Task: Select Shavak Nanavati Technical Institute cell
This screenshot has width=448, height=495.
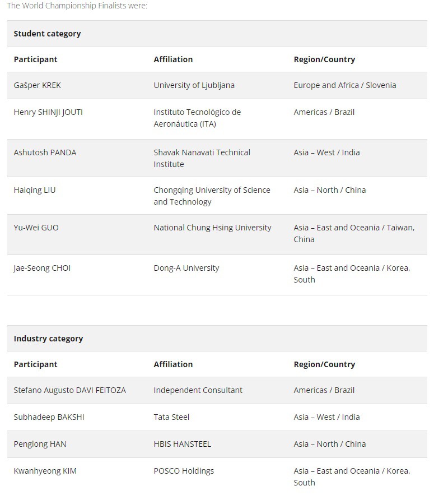Action: pyautogui.click(x=202, y=158)
